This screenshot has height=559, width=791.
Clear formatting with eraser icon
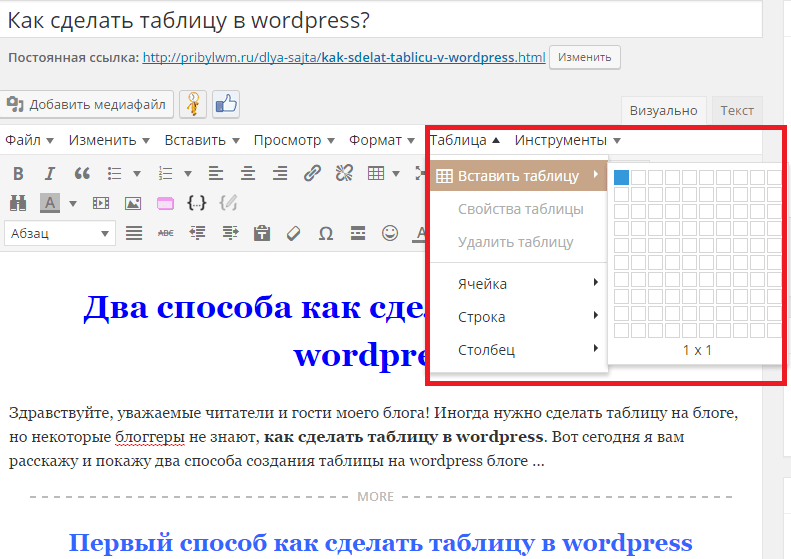[294, 233]
